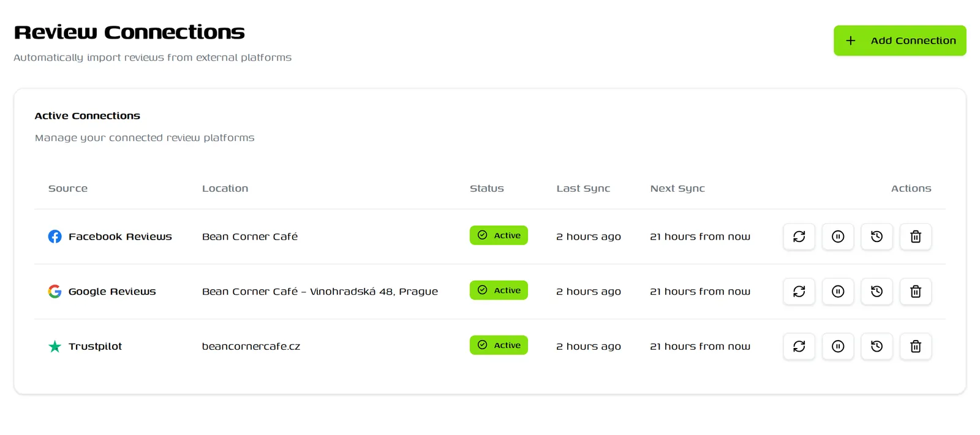Pause the Trustpilot connection
Viewport: 980px width, 435px height.
[x=838, y=346]
